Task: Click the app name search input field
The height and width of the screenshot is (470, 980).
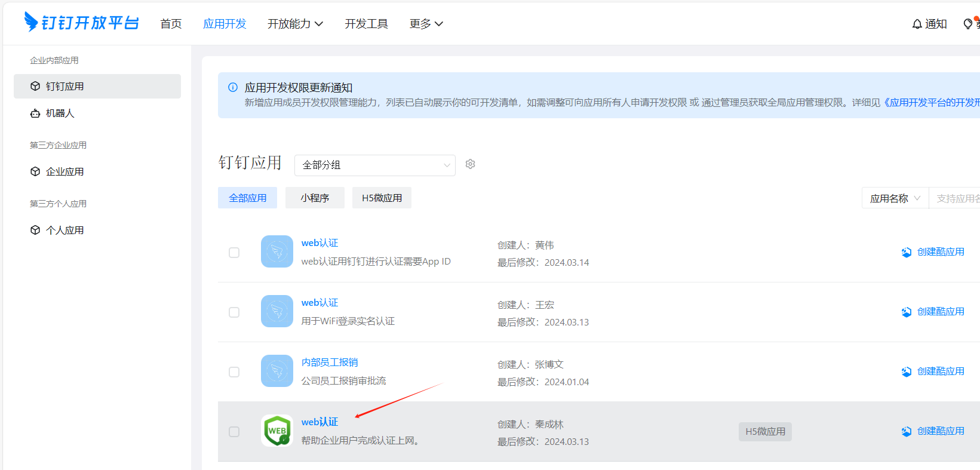Action: [x=954, y=198]
